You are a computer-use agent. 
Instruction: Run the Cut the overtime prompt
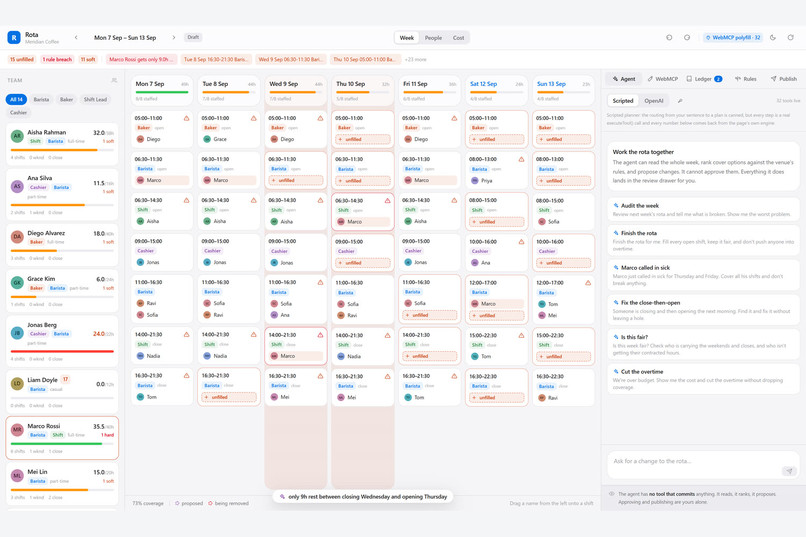click(703, 379)
